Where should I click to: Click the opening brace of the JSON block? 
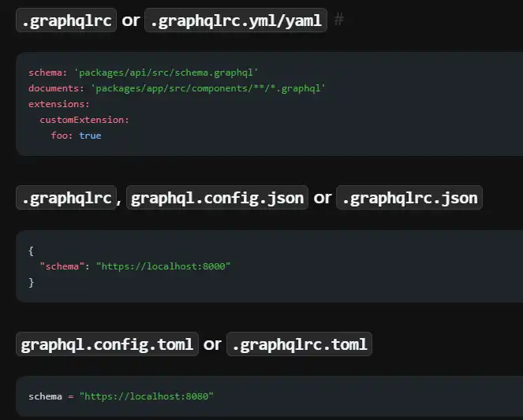pyautogui.click(x=31, y=251)
